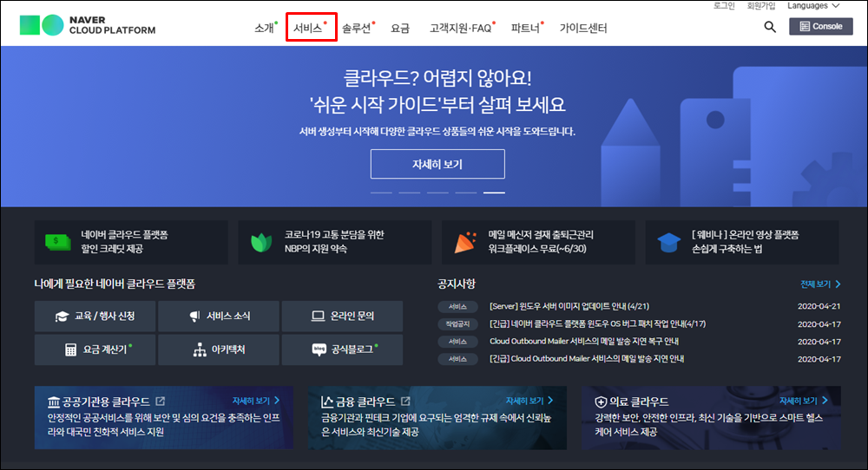This screenshot has width=868, height=470.
Task: Select the fourth banner carousel indicator
Action: pos(465,193)
